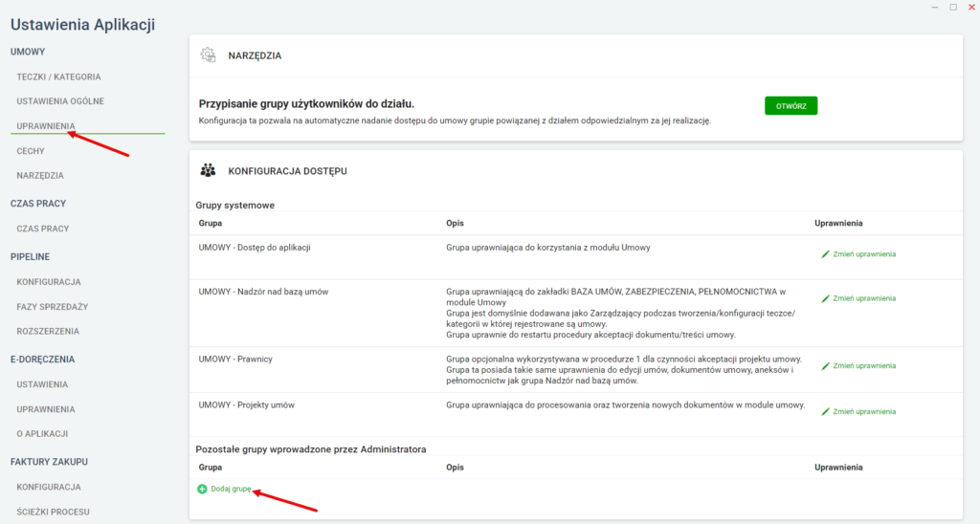This screenshot has height=524, width=980.
Task: Click the Dodaj grupę link
Action: 231,489
